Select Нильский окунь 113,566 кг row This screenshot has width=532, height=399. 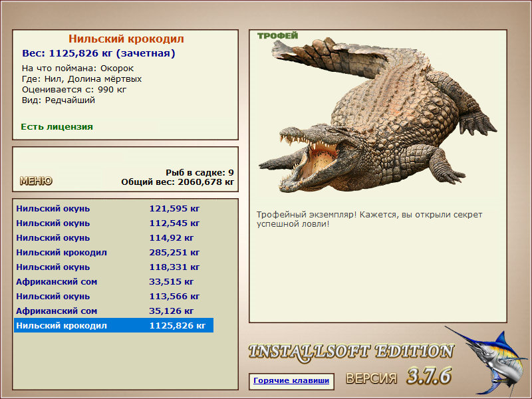coord(114,296)
